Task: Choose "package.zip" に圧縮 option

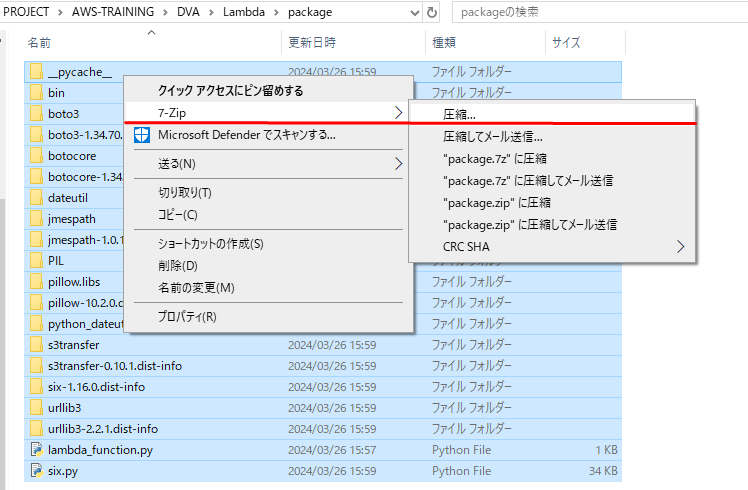Action: [x=496, y=202]
